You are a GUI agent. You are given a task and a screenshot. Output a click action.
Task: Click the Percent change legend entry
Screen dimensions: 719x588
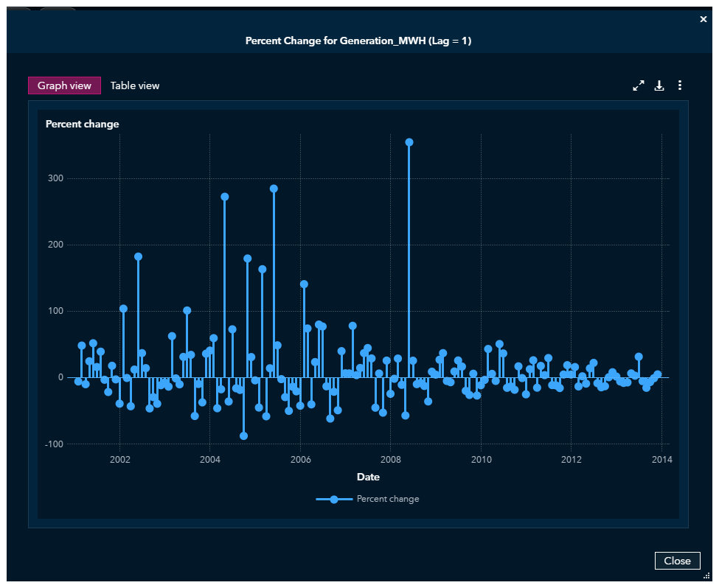tap(367, 499)
